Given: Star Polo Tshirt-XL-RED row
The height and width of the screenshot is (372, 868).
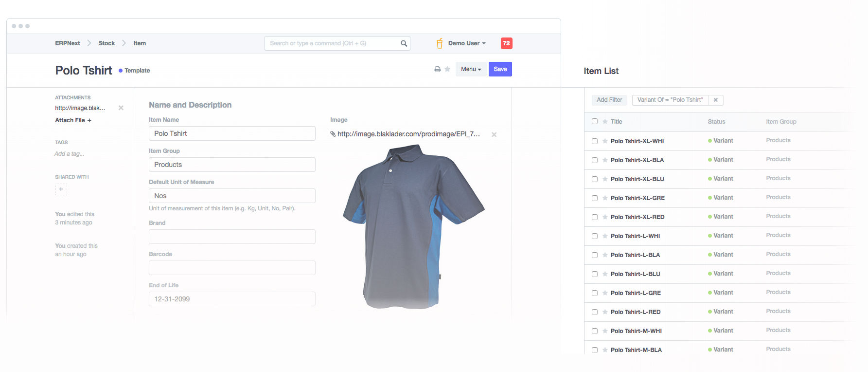Looking at the screenshot, I should point(605,217).
